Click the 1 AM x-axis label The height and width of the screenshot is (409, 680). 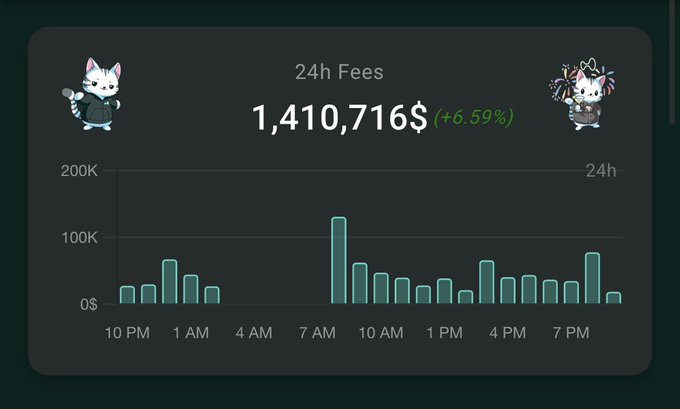point(190,333)
